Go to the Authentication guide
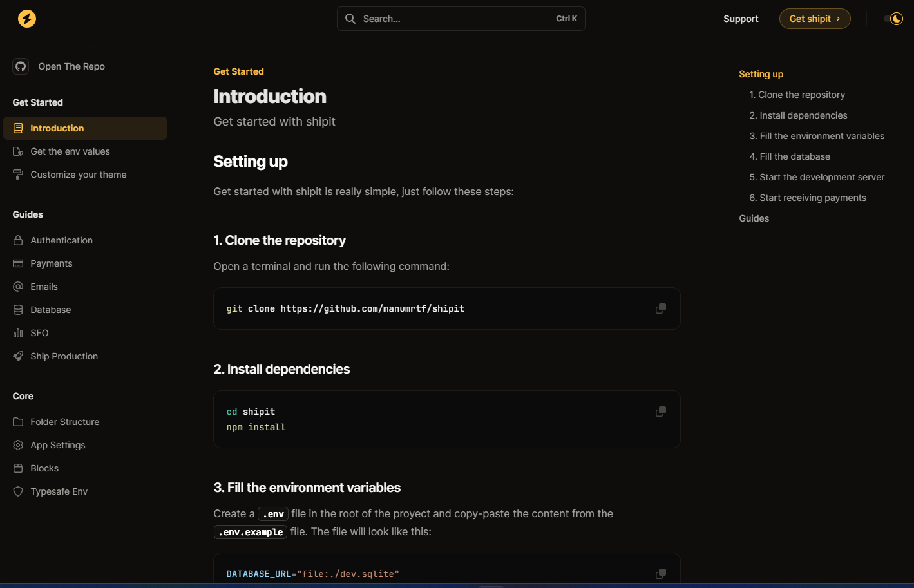This screenshot has width=914, height=588. (x=62, y=240)
